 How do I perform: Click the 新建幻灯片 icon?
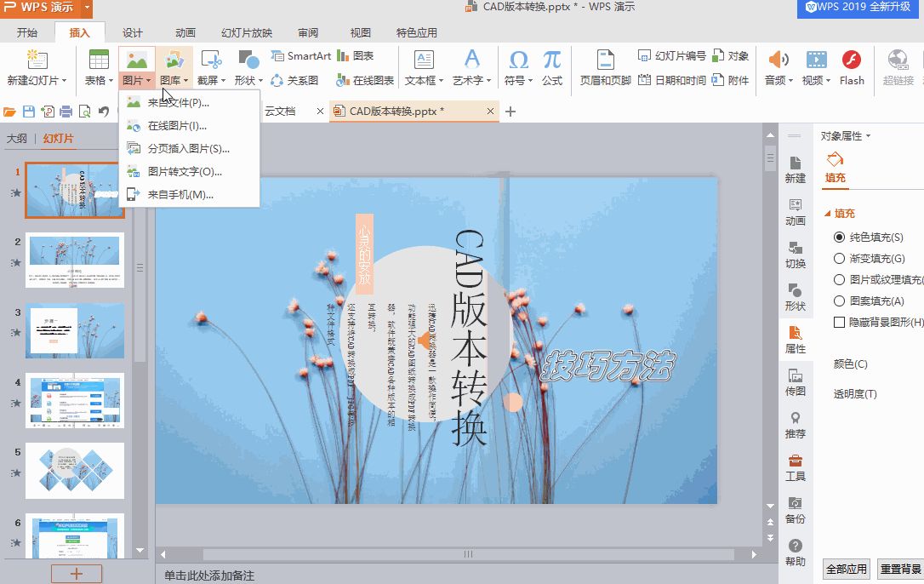(37, 60)
